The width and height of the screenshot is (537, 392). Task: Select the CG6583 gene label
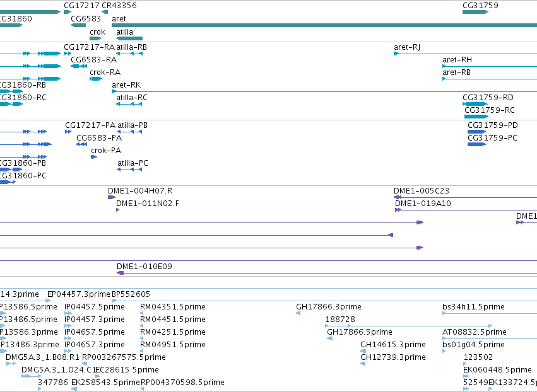tap(86, 18)
